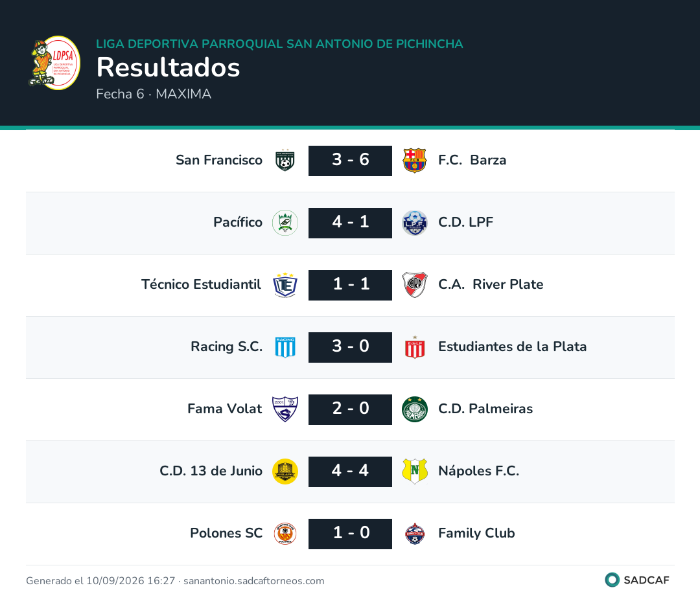Click the SADCAF logo in footer
The width and height of the screenshot is (700, 614).
click(637, 580)
